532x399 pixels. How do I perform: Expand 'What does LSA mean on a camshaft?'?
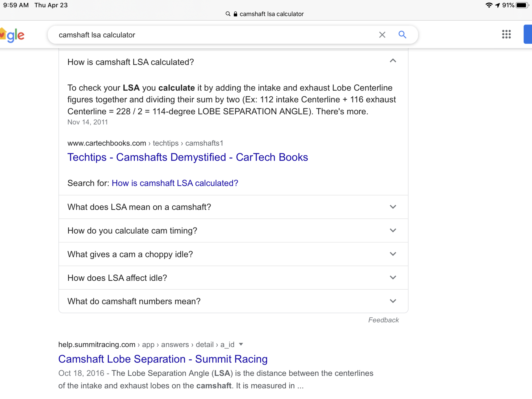tap(393, 207)
